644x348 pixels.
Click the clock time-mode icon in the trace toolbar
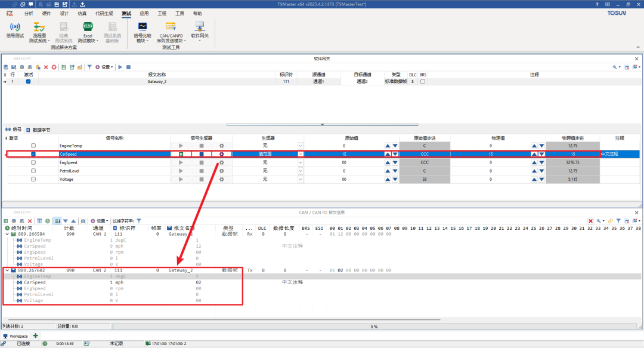pos(48,221)
